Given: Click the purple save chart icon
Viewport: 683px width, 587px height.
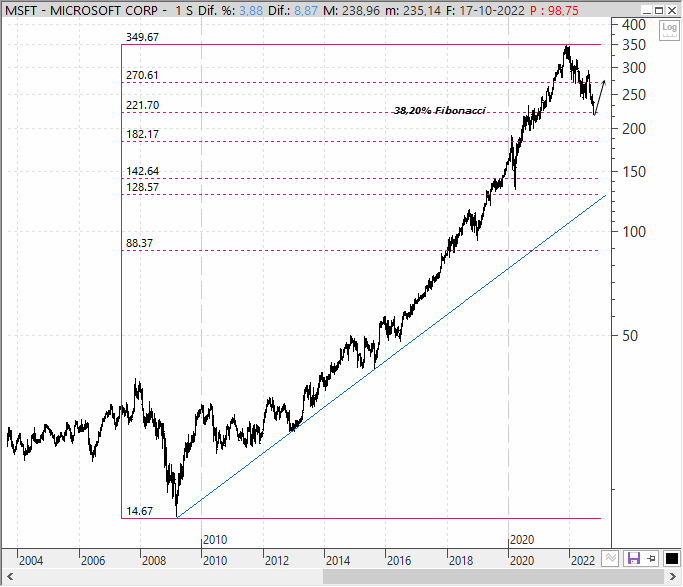Looking at the screenshot, I should coord(633,558).
